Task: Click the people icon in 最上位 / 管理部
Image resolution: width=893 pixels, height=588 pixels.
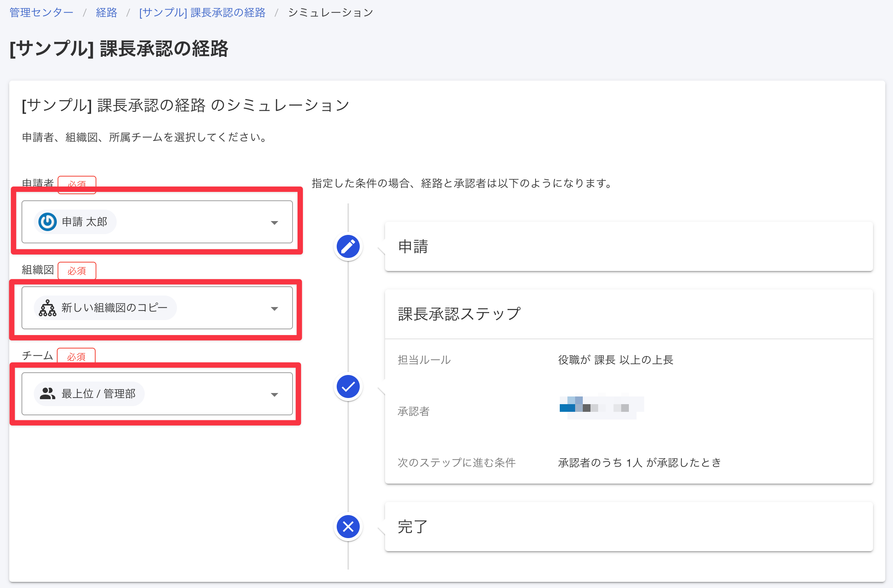Action: click(48, 394)
